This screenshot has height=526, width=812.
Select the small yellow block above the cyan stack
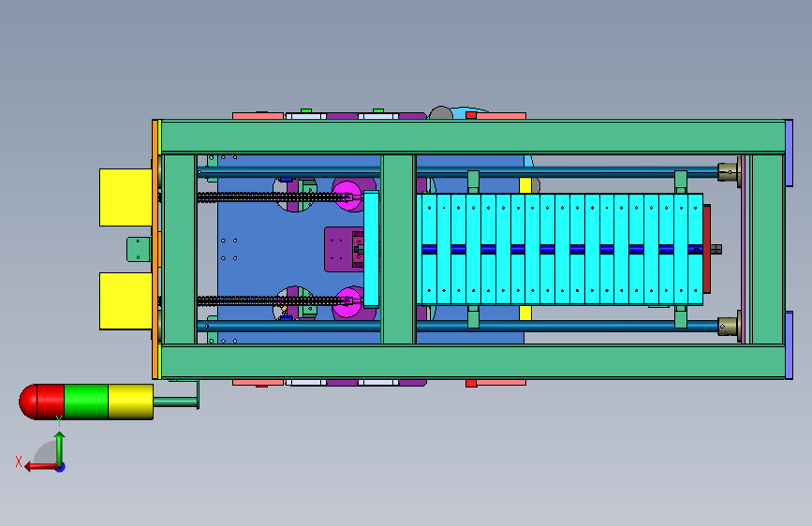pyautogui.click(x=525, y=185)
